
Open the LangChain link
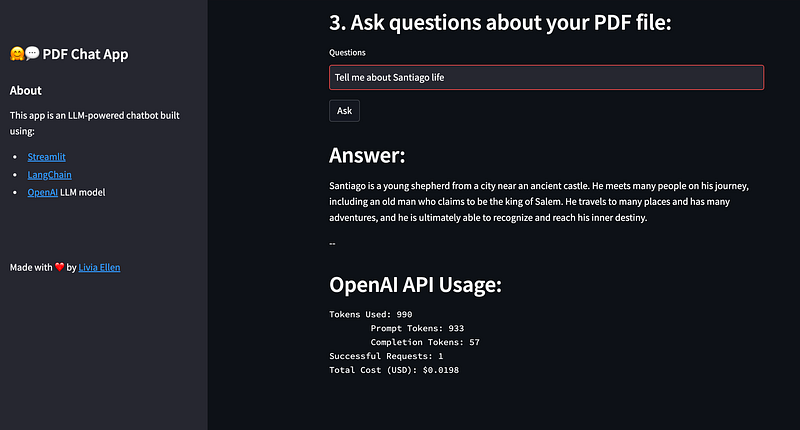point(49,174)
